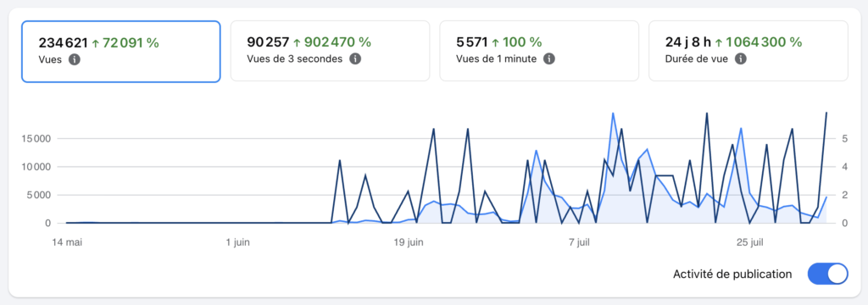This screenshot has height=305, width=868.
Task: Click the green up arrow beside 72 091 %
Action: coord(95,42)
